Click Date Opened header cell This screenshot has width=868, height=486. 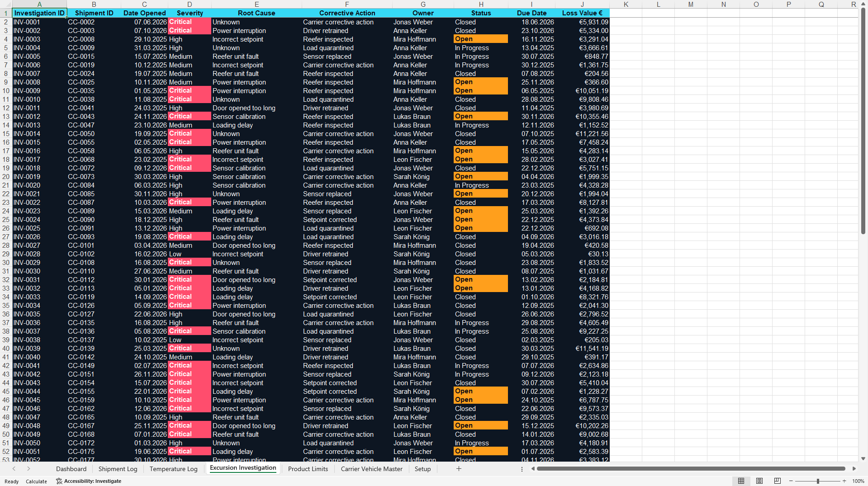144,13
